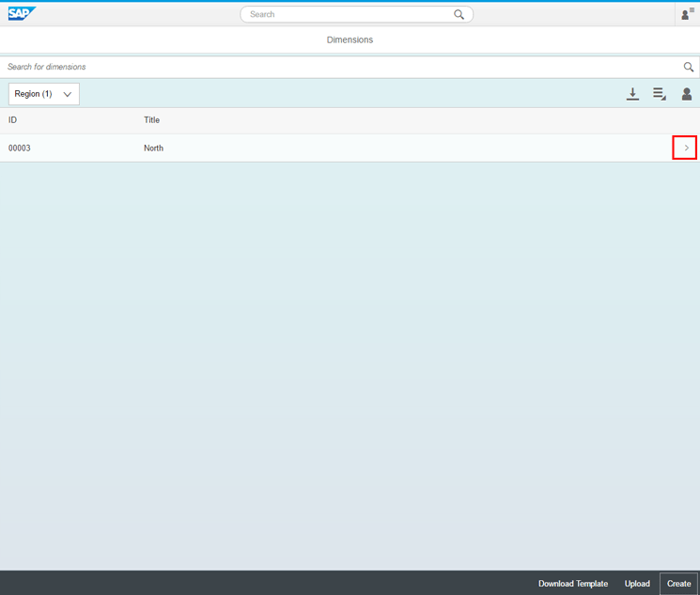
Task: Click the person icon in the toolbar
Action: [x=687, y=94]
